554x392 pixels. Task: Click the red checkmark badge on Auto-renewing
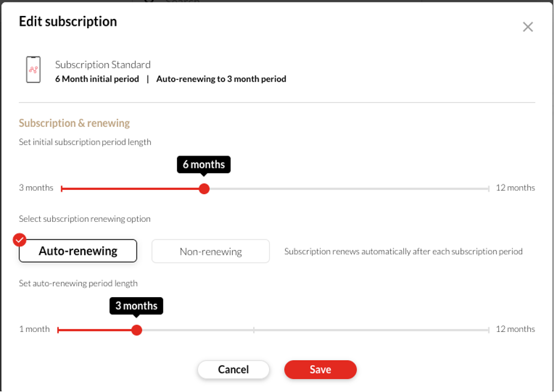pyautogui.click(x=20, y=239)
